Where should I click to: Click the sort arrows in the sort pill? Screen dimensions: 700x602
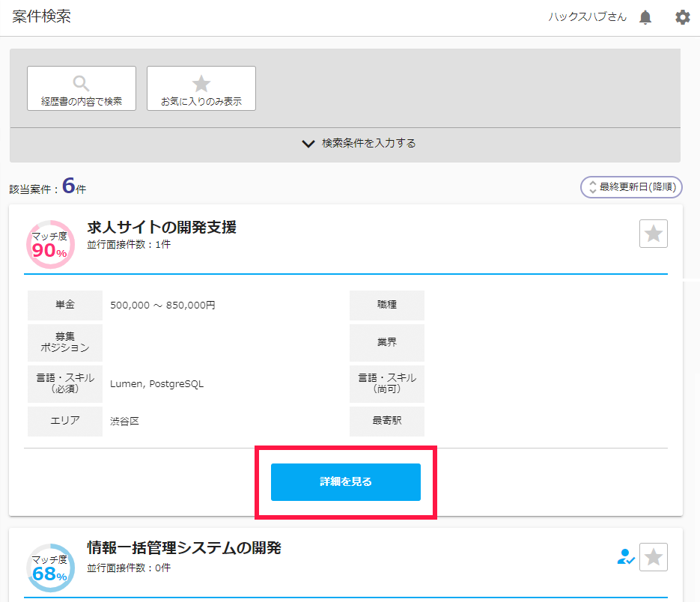click(592, 187)
